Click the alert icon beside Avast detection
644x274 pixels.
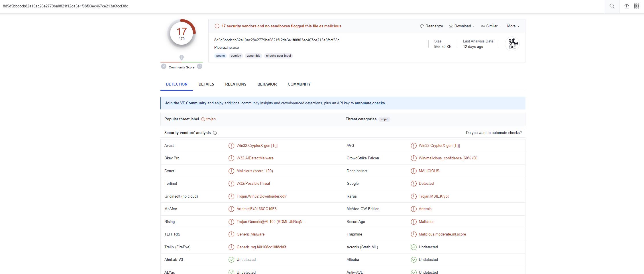231,146
